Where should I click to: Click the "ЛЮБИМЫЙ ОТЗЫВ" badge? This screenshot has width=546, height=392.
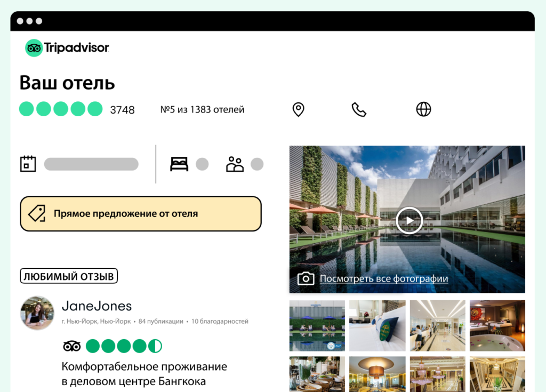point(69,276)
